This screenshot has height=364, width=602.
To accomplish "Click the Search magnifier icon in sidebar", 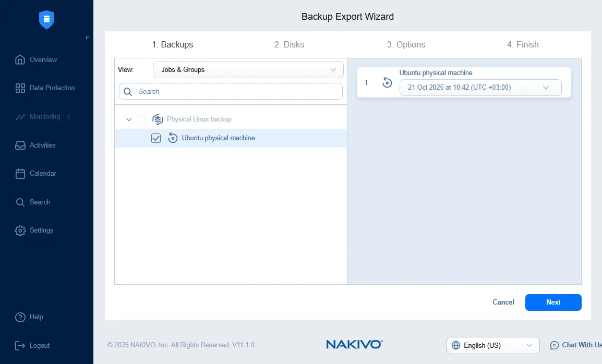I will click(x=20, y=202).
